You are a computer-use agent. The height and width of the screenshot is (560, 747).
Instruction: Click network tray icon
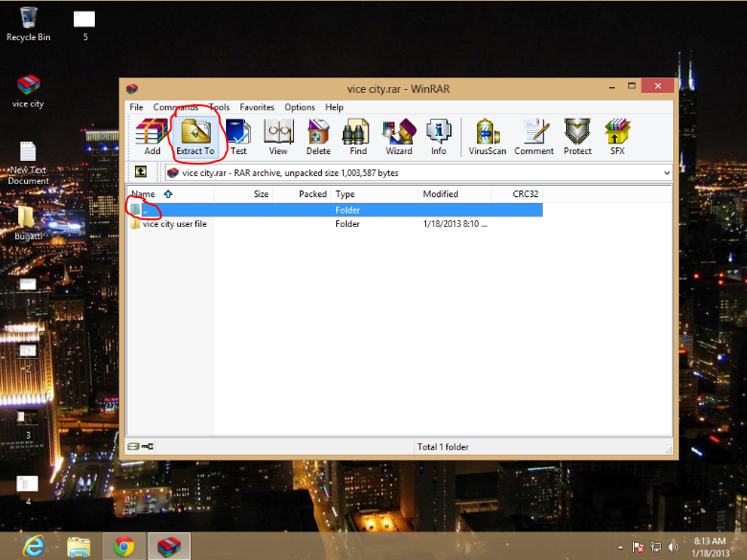click(656, 548)
